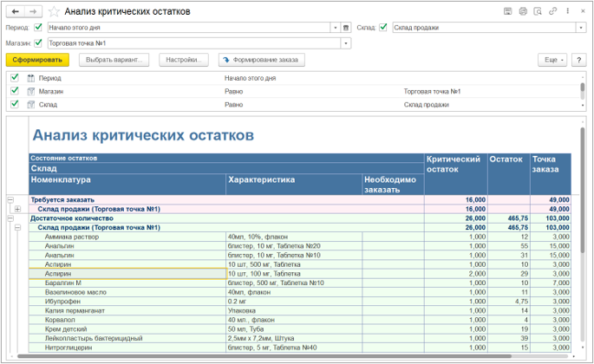Click the Критический остаток column header

point(456,174)
